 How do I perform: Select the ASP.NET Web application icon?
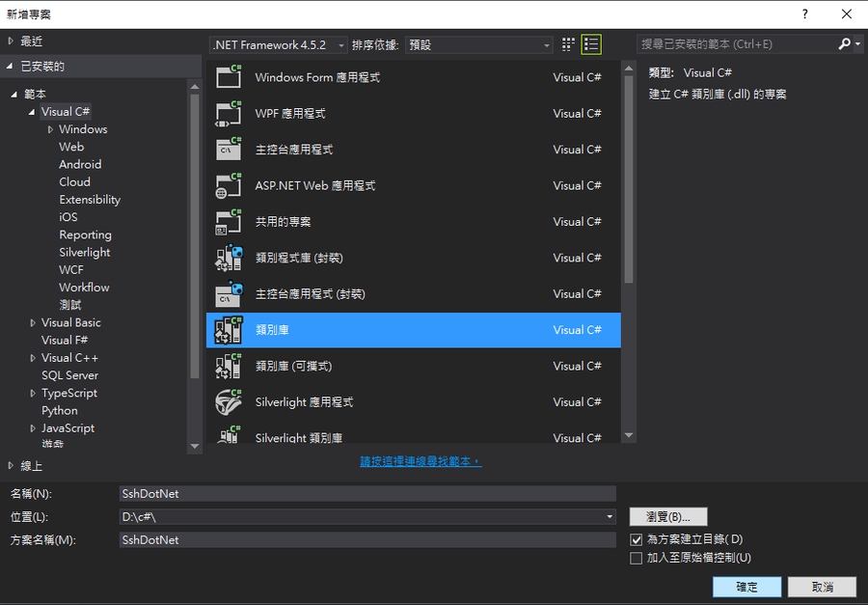coord(229,185)
